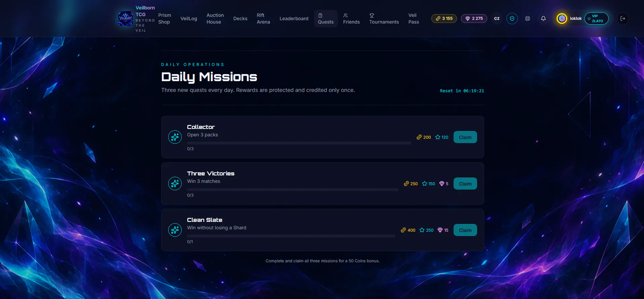
Task: Click the 15 gems reward on Clean Slate
Action: [443, 230]
